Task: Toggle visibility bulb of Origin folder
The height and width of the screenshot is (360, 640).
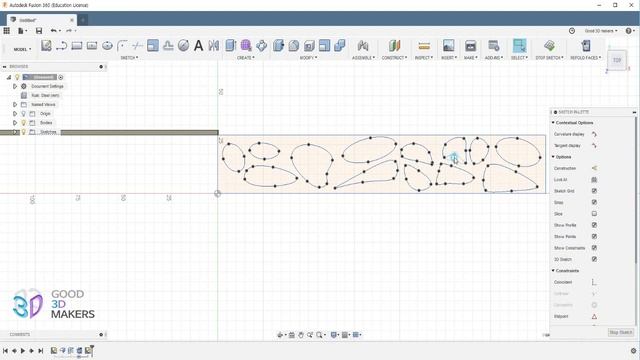Action: 24,113
